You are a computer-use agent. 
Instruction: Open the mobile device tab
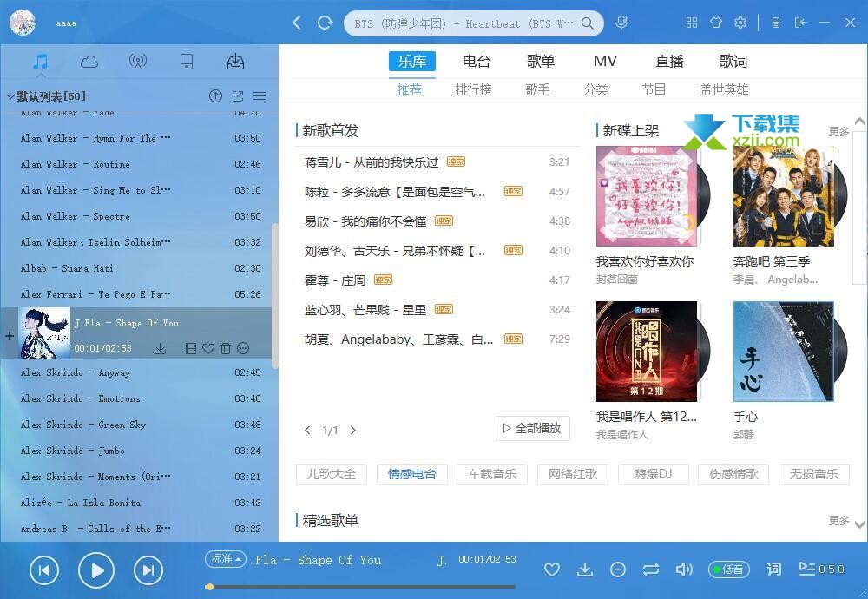click(187, 62)
